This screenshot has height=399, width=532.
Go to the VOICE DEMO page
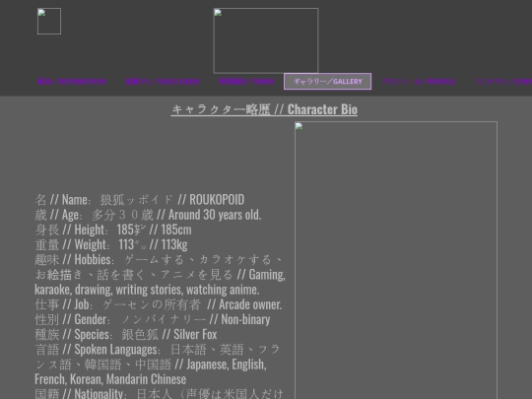click(x=163, y=82)
